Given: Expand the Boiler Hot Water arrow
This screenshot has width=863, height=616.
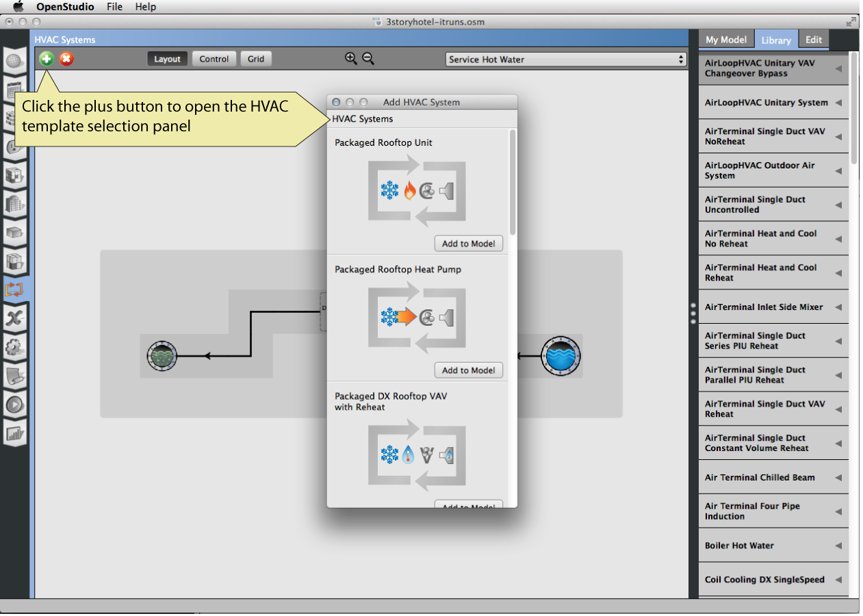Looking at the screenshot, I should [838, 546].
